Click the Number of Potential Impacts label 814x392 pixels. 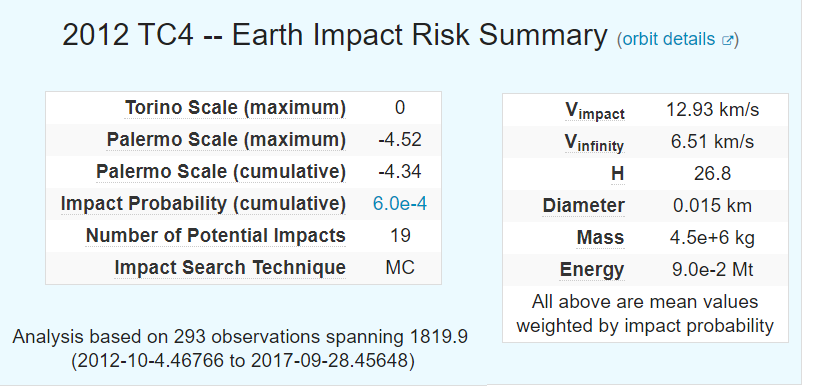point(215,236)
